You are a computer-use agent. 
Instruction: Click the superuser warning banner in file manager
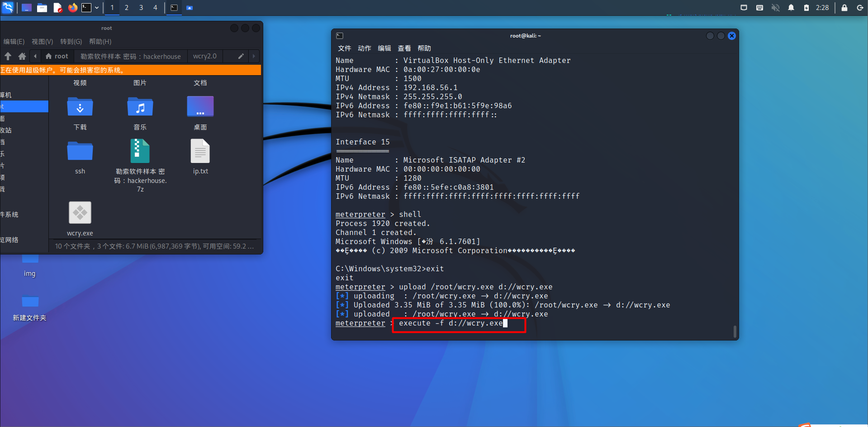click(130, 70)
